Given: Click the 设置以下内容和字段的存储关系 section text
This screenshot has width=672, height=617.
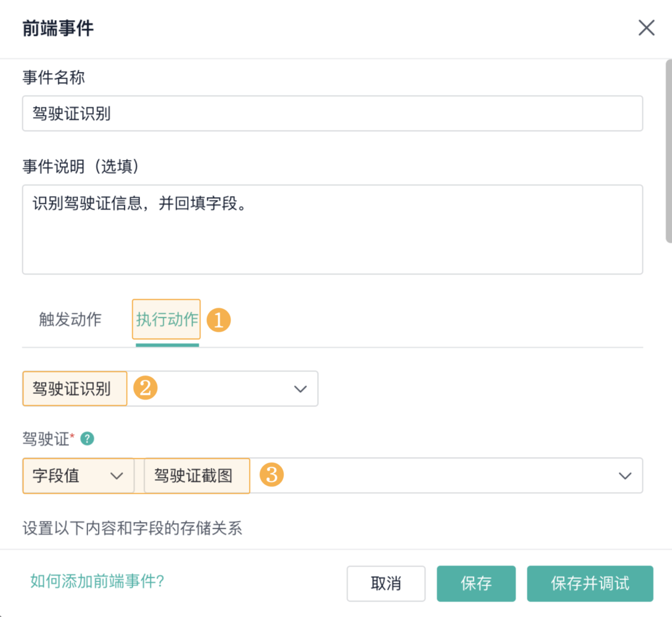Looking at the screenshot, I should pos(132,528).
